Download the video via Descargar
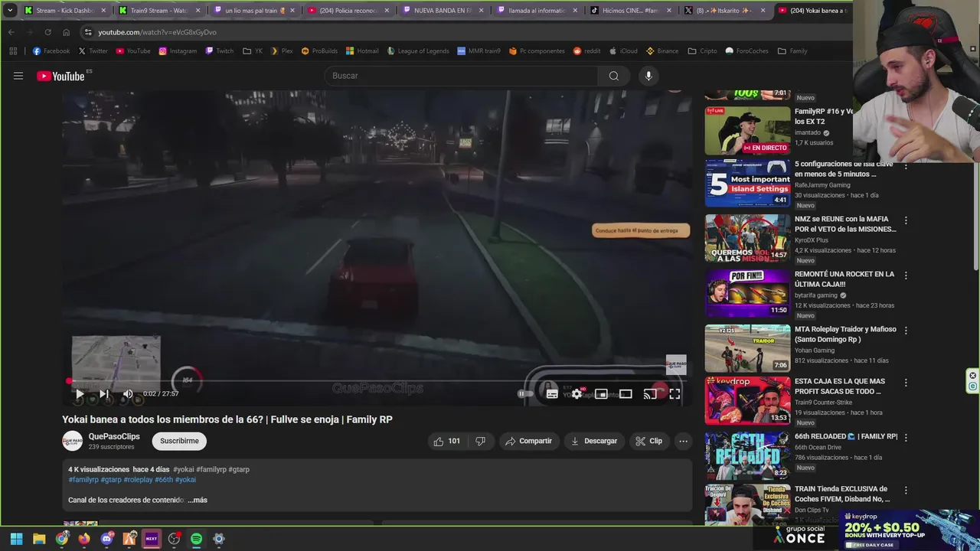Image resolution: width=980 pixels, height=551 pixels. [594, 441]
